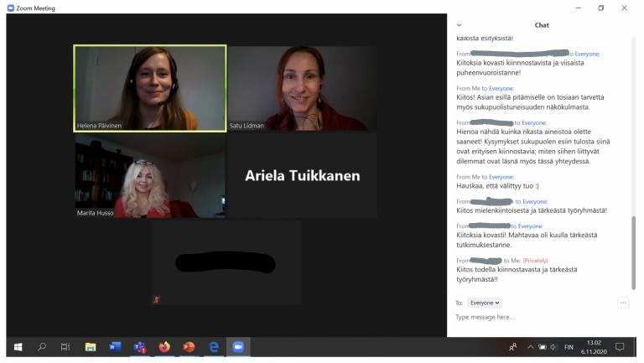Open File Explorer from the taskbar

pyautogui.click(x=91, y=347)
